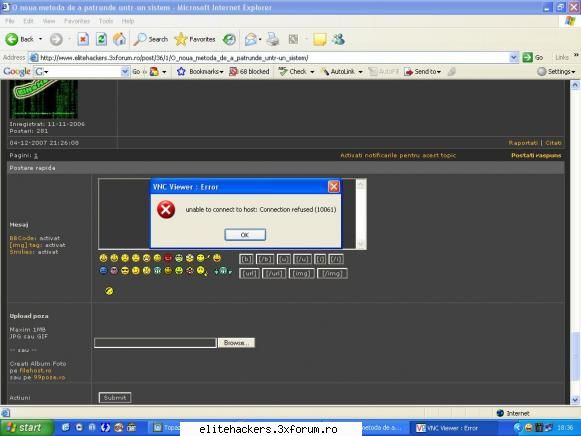The width and height of the screenshot is (581, 436).
Task: Open the Favorites star panel
Action: point(195,39)
